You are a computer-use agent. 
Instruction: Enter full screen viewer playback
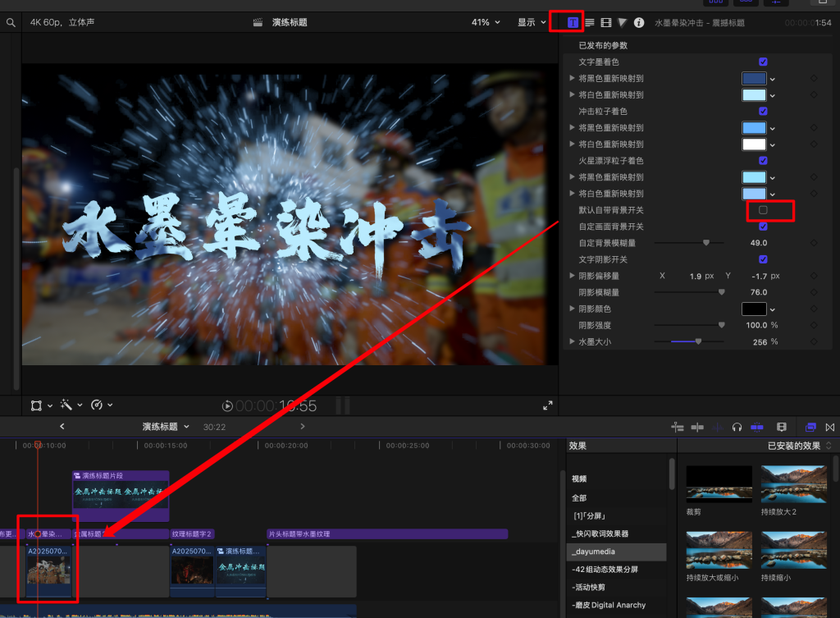tap(548, 405)
